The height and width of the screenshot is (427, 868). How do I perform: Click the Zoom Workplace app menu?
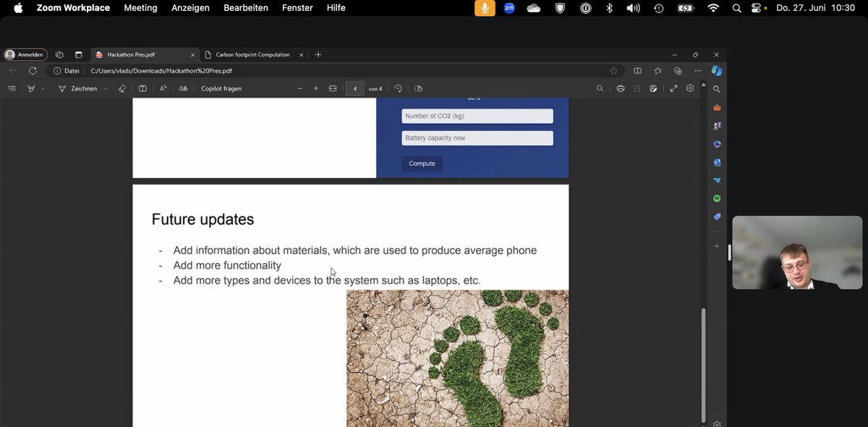73,8
